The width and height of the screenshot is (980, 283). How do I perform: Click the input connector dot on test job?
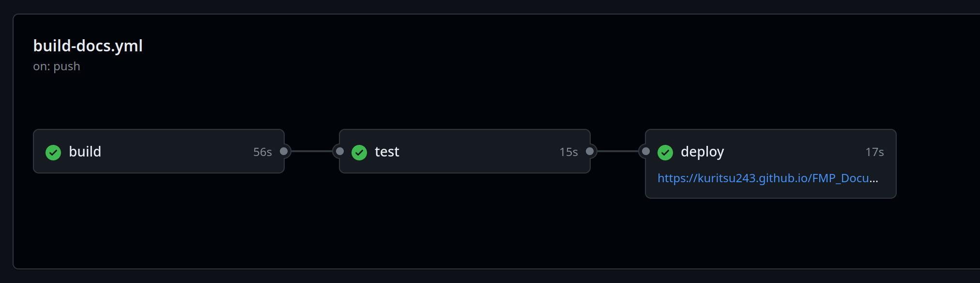point(340,151)
